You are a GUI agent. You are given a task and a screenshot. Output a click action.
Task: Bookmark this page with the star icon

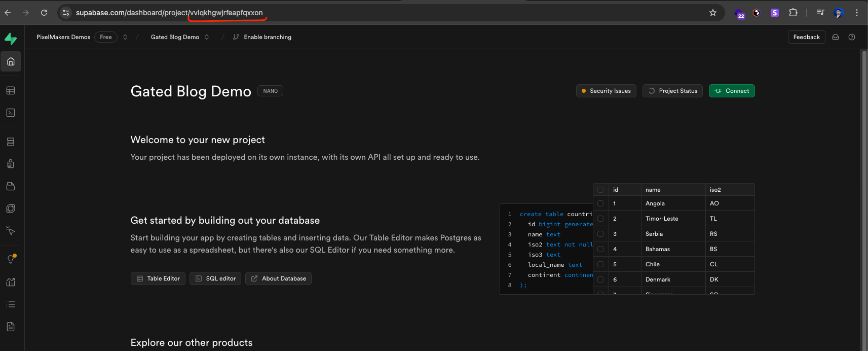pyautogui.click(x=713, y=13)
